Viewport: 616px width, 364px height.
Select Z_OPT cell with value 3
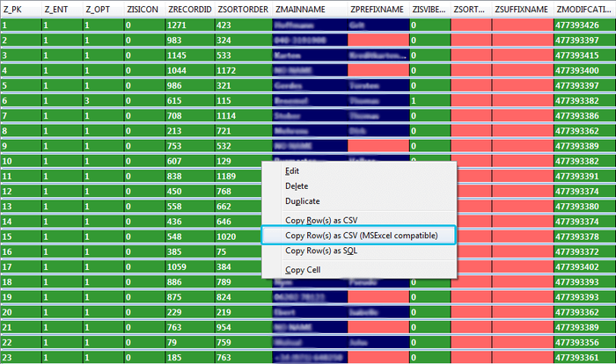(x=103, y=100)
